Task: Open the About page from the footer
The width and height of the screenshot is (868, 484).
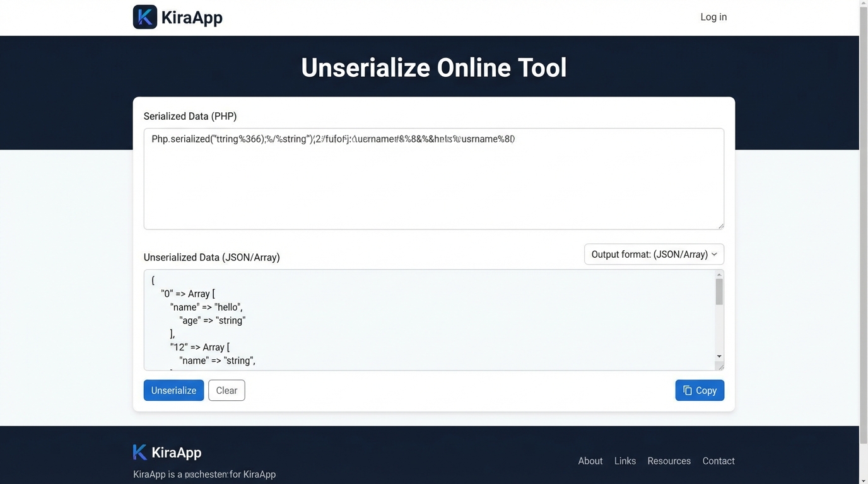Action: pyautogui.click(x=590, y=461)
